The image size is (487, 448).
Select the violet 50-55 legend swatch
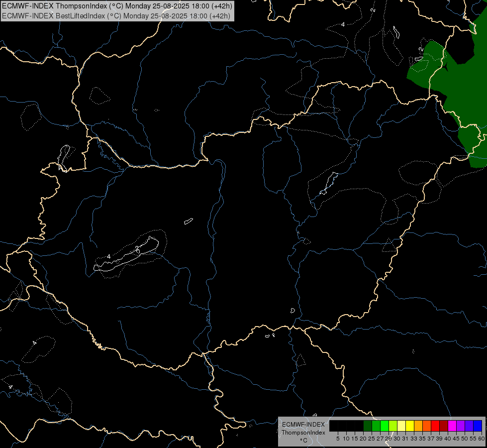pyautogui.click(x=469, y=426)
